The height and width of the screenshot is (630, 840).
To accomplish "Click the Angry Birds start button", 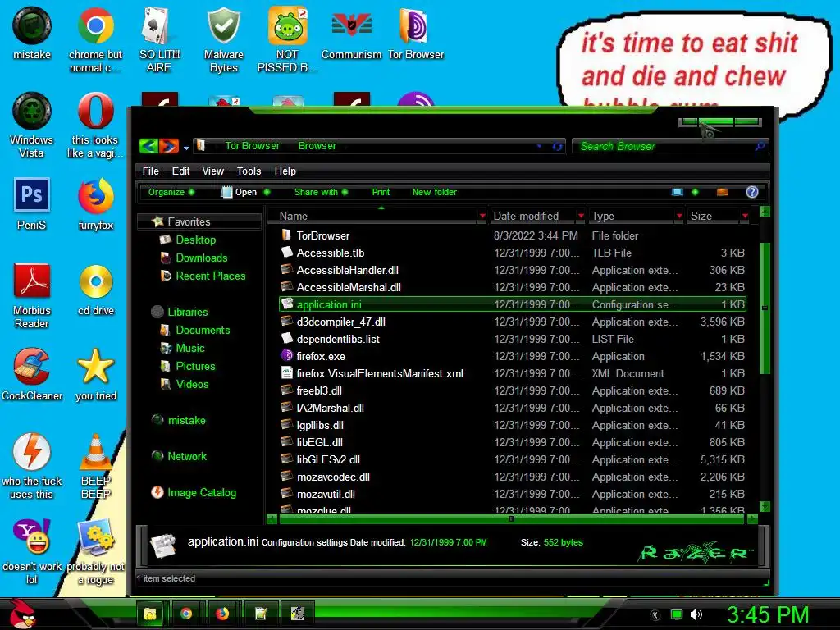I will (x=22, y=614).
